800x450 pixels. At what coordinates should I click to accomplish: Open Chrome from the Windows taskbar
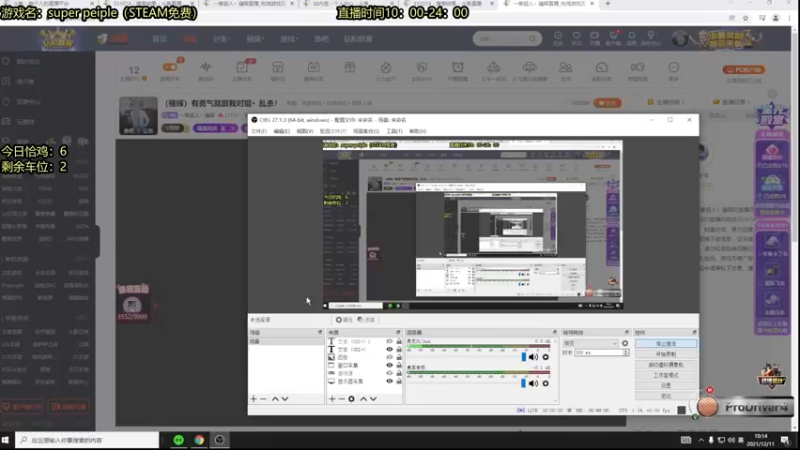click(x=199, y=440)
